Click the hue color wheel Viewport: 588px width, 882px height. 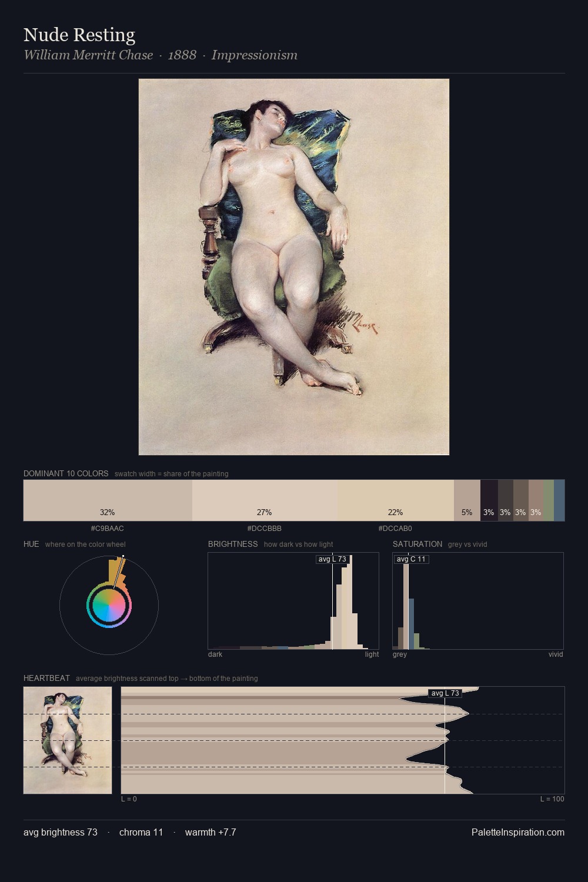(109, 605)
